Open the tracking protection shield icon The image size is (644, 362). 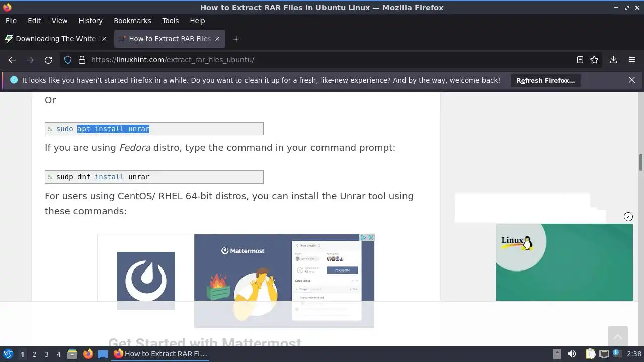tap(68, 60)
